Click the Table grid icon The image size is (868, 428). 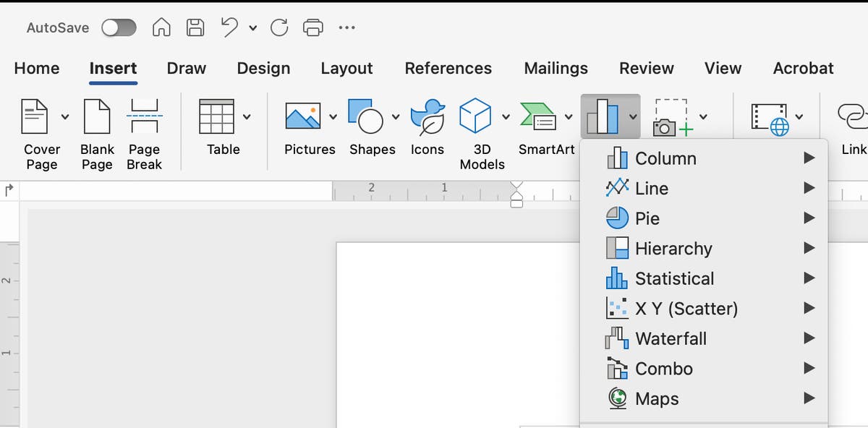pos(216,116)
